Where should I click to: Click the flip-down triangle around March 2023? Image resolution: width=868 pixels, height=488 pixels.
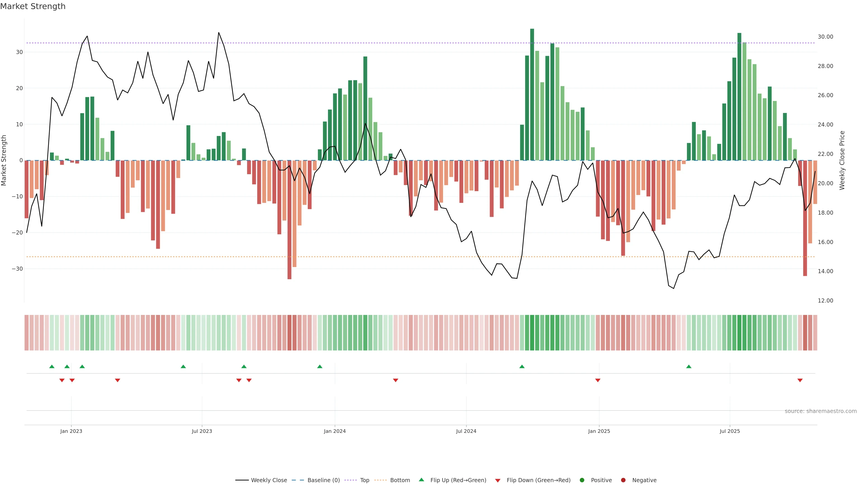(118, 380)
